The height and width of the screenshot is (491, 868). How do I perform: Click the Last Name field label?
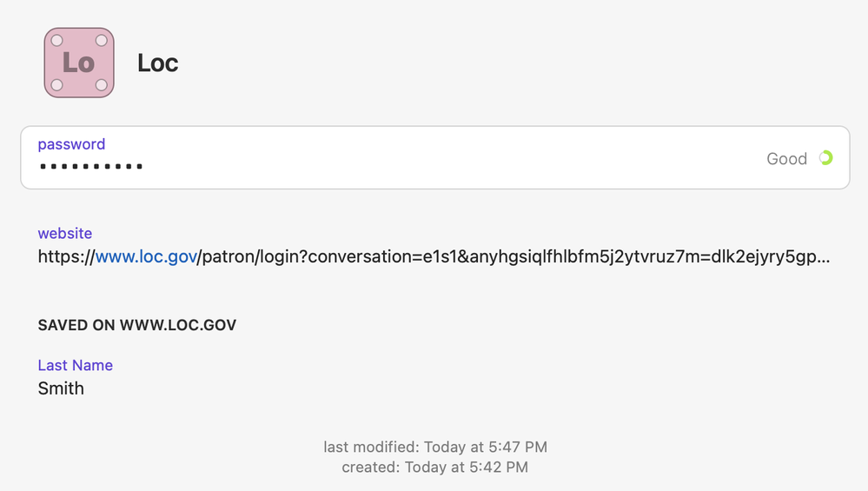tap(75, 365)
